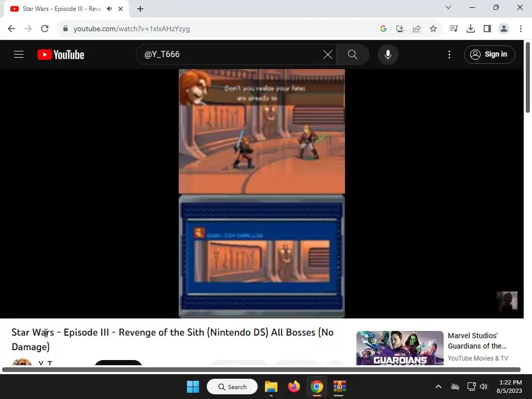This screenshot has width=532, height=399.
Task: Open the Guardians of the Galaxy thumbnail
Action: [400, 348]
